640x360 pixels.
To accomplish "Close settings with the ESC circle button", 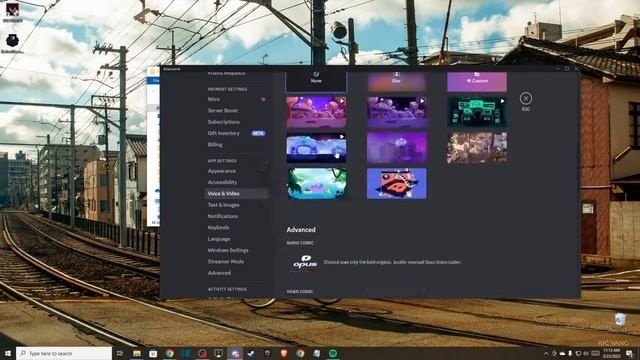I will [x=526, y=98].
